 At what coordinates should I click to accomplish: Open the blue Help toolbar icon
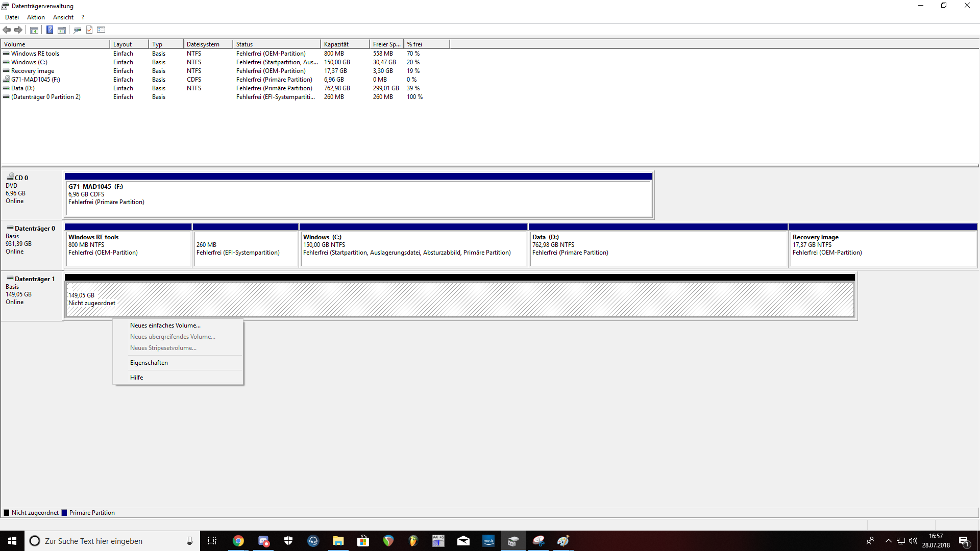pyautogui.click(x=50, y=30)
